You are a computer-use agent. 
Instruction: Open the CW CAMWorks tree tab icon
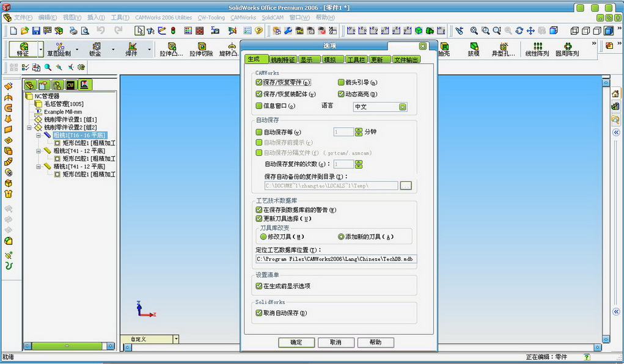71,85
